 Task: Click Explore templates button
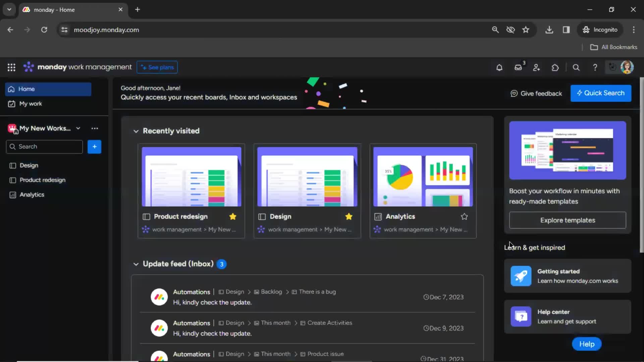pos(568,220)
